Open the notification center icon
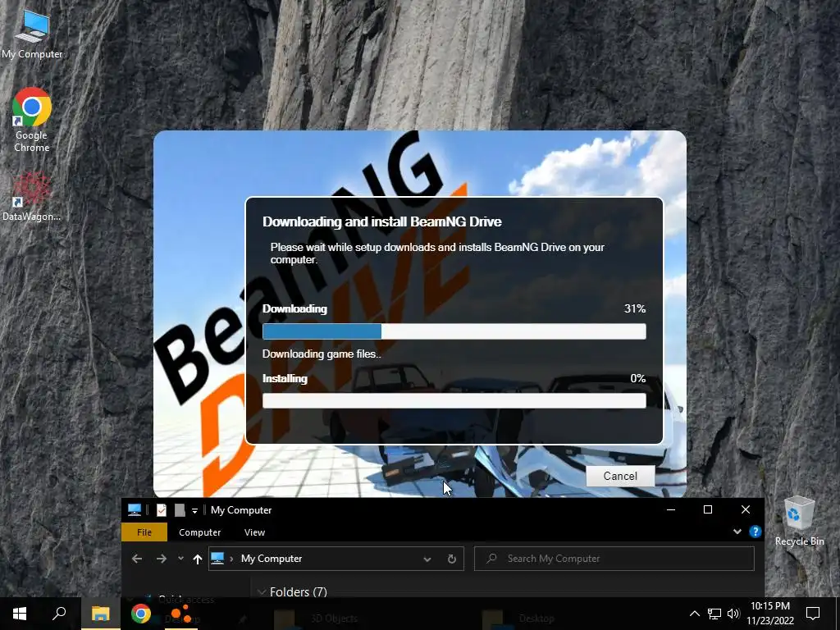The height and width of the screenshot is (630, 840). tap(813, 614)
